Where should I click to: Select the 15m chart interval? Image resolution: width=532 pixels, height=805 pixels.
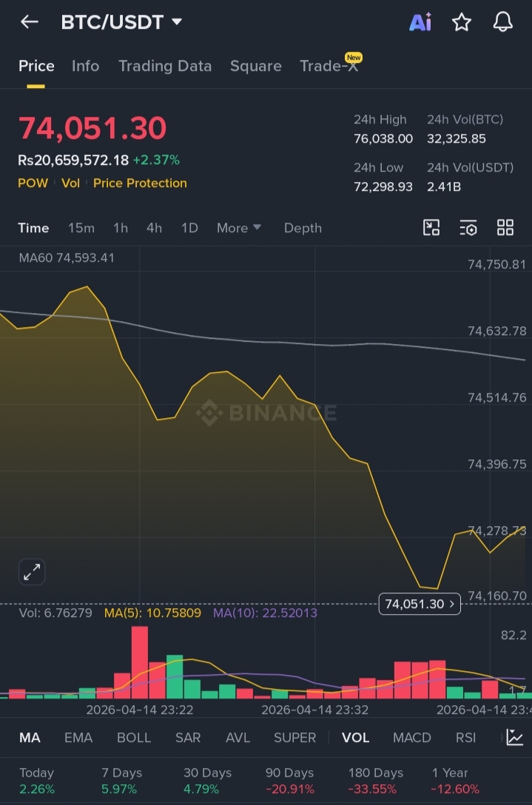coord(81,228)
